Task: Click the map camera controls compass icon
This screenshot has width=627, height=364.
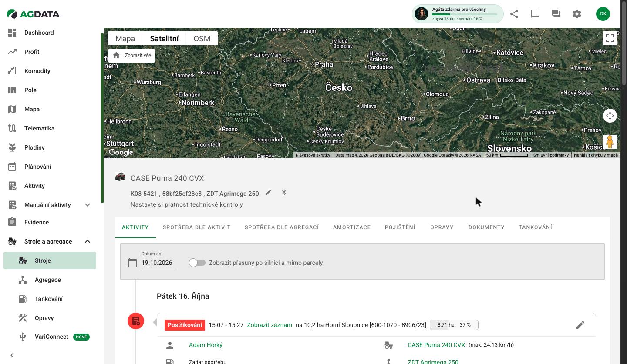Action: [x=610, y=116]
